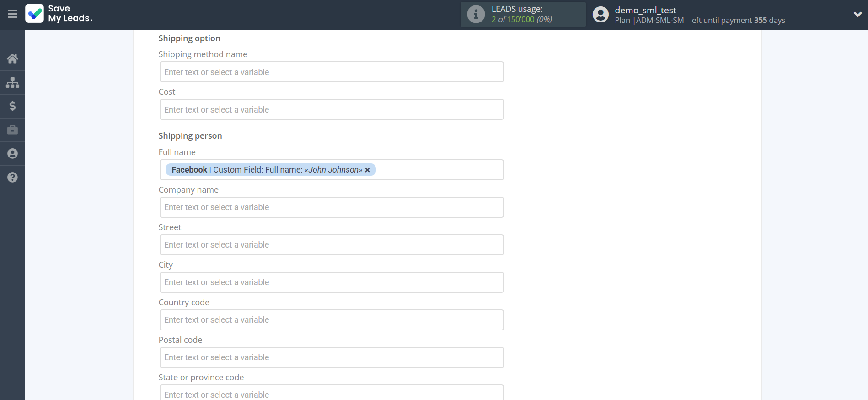
Task: Open the connections sitemap icon
Action: pyautogui.click(x=12, y=82)
